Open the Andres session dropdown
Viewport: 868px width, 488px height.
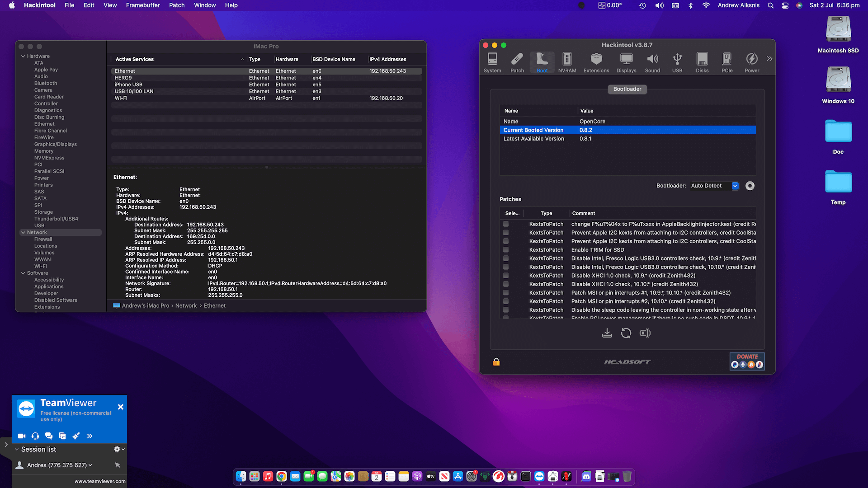(x=60, y=465)
